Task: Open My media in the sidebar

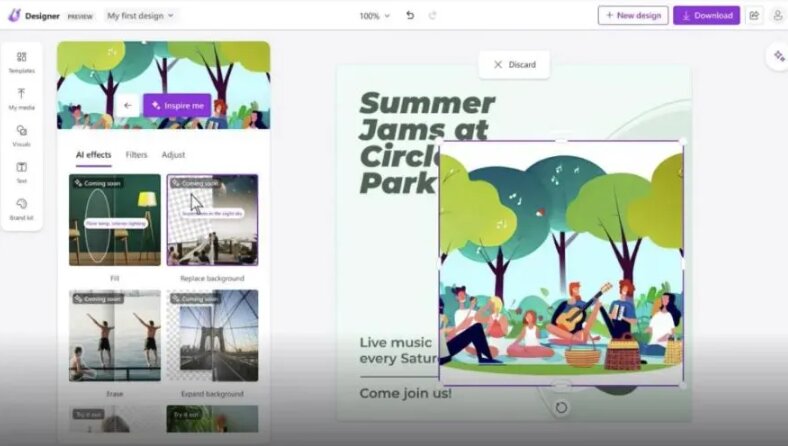Action: 21,98
